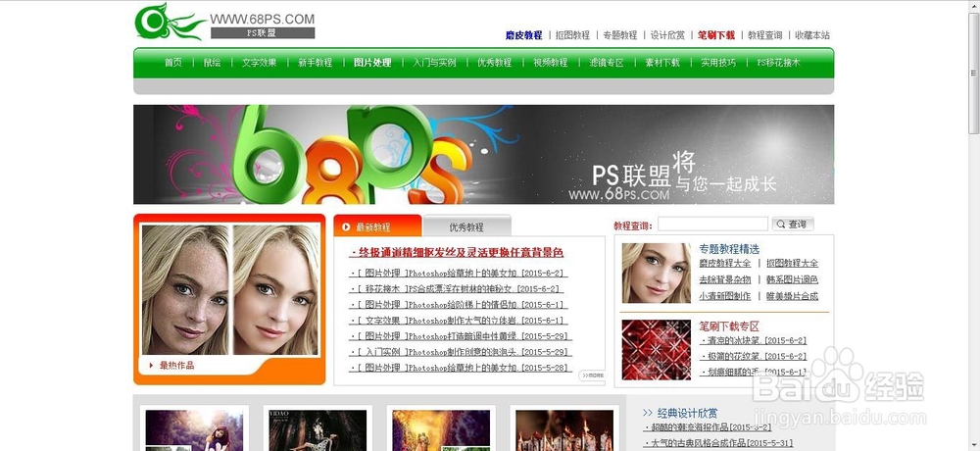Open the 专题教程 top link
Viewport: 980px width, 451px height.
pos(620,35)
